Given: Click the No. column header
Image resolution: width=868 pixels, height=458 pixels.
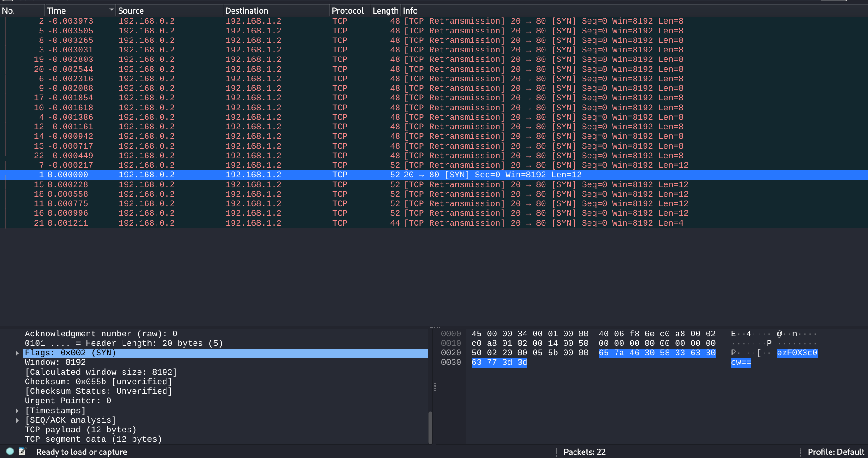Looking at the screenshot, I should 9,10.
